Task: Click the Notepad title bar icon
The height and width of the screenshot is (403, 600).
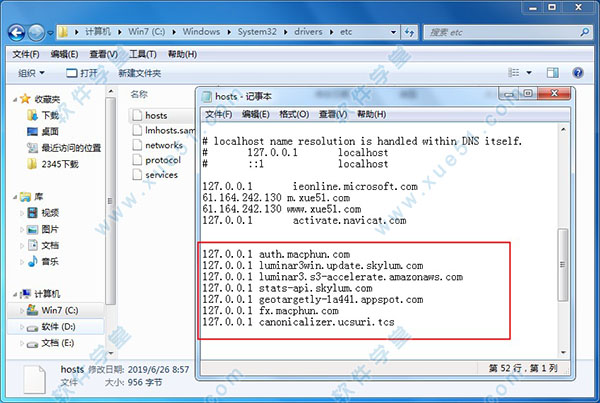Action: (x=207, y=96)
